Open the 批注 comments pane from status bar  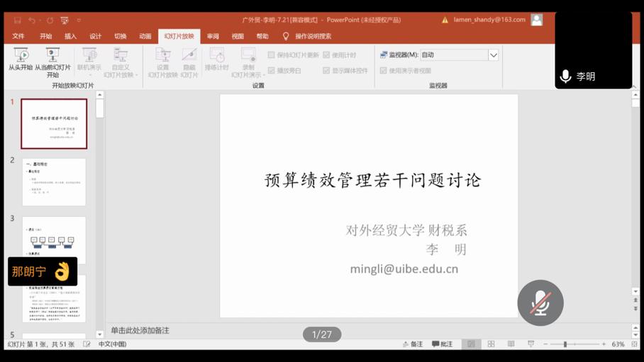coord(442,344)
